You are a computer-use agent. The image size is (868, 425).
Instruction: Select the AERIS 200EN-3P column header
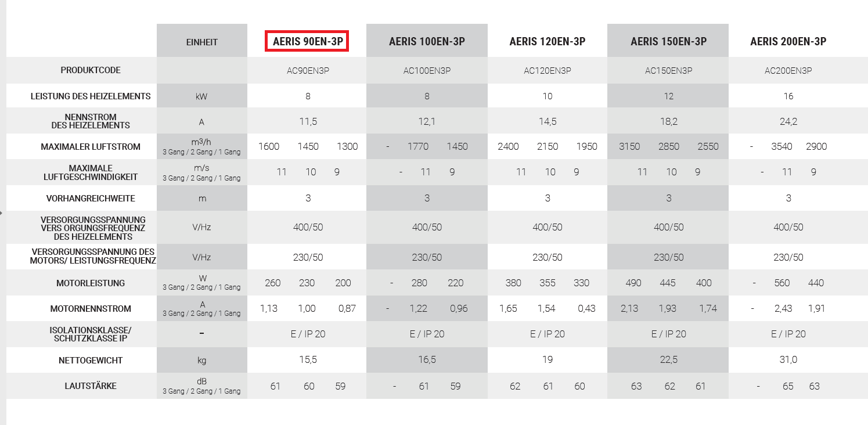click(x=788, y=42)
